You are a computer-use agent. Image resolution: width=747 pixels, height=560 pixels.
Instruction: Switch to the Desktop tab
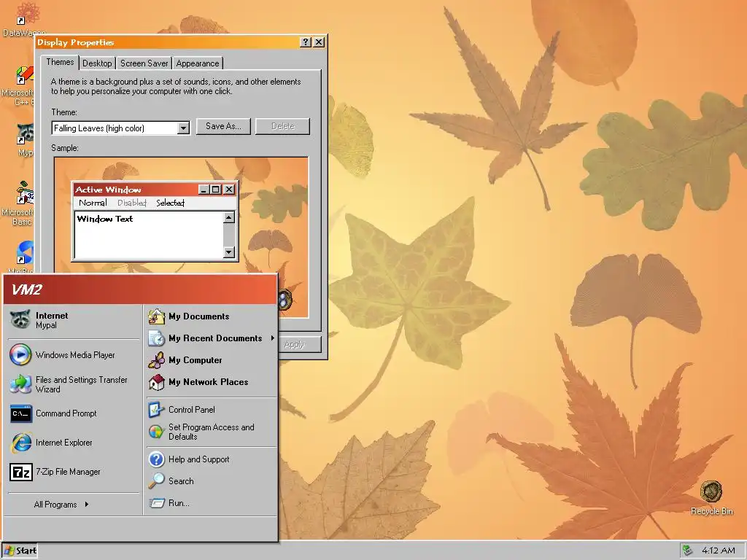tap(97, 63)
